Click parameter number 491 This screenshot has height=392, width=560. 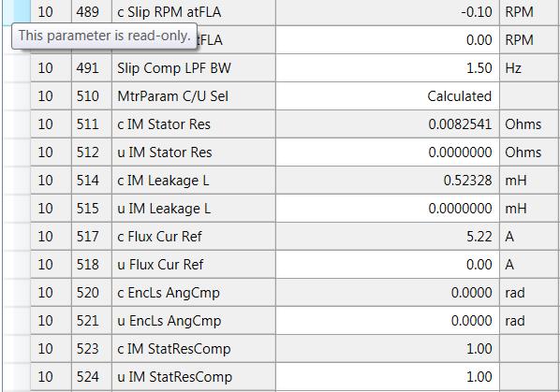click(87, 68)
